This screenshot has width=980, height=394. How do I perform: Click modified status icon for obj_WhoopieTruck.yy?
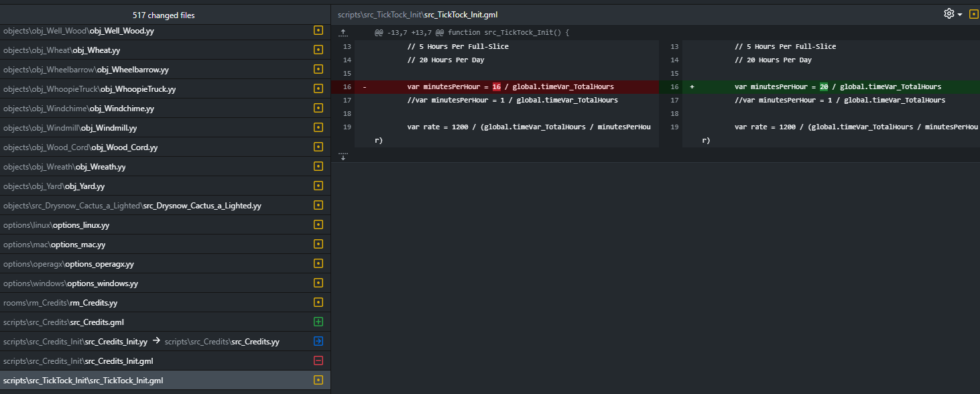pyautogui.click(x=318, y=89)
